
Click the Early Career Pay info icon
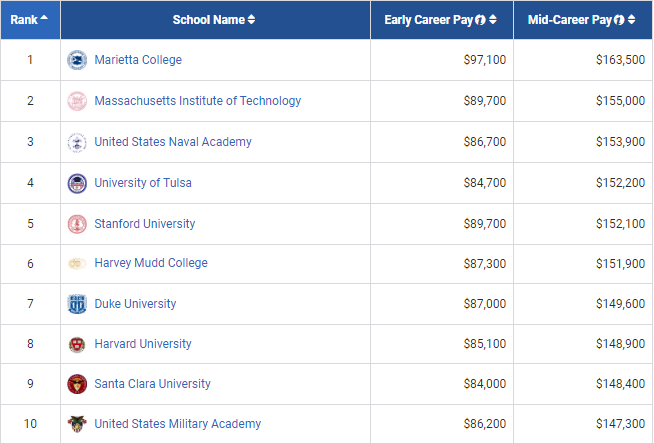coord(481,20)
